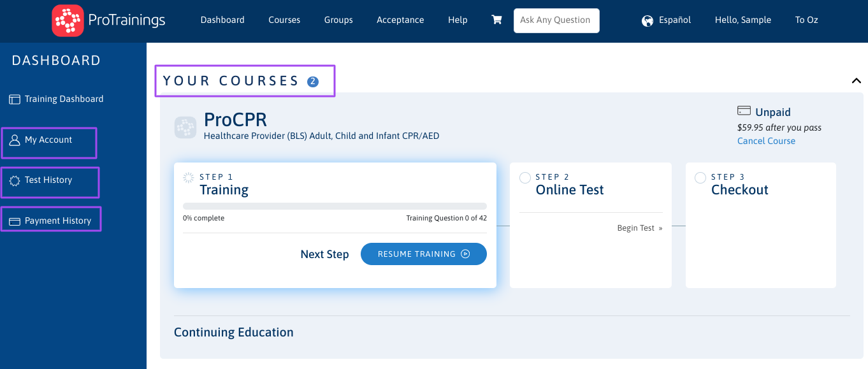Click the ProCPR course logo icon
Screen dimensions: 868x369
click(185, 127)
